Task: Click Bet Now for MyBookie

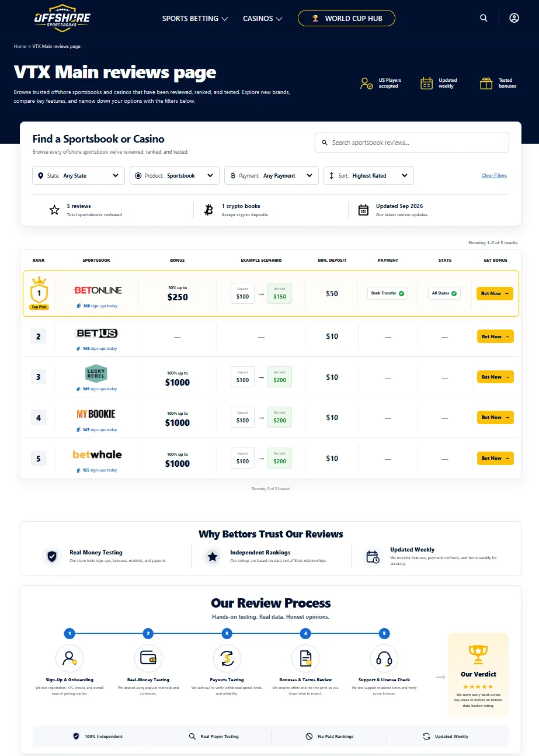Action: click(495, 417)
